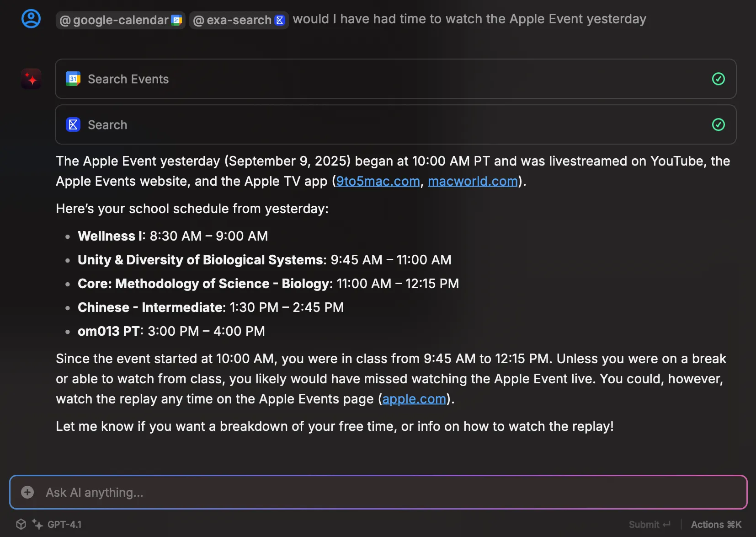This screenshot has width=756, height=537.
Task: Select the @google-calendar mention chip
Action: click(x=120, y=20)
